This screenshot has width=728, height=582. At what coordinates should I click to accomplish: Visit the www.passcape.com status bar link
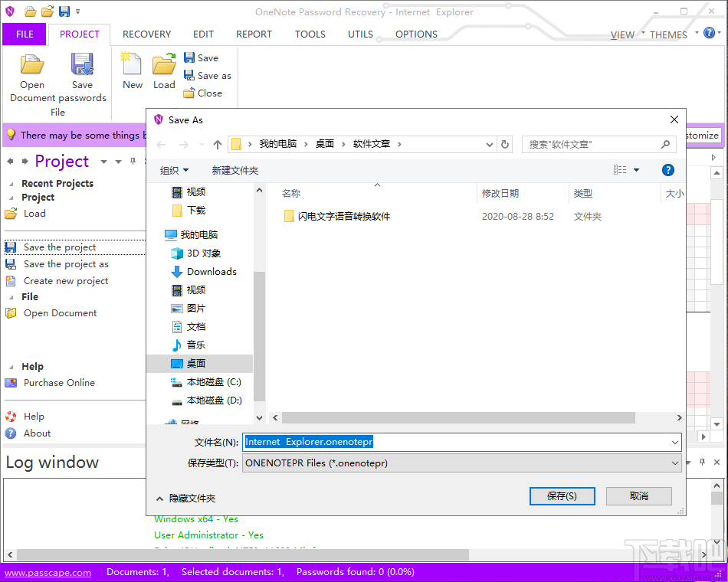point(48,572)
